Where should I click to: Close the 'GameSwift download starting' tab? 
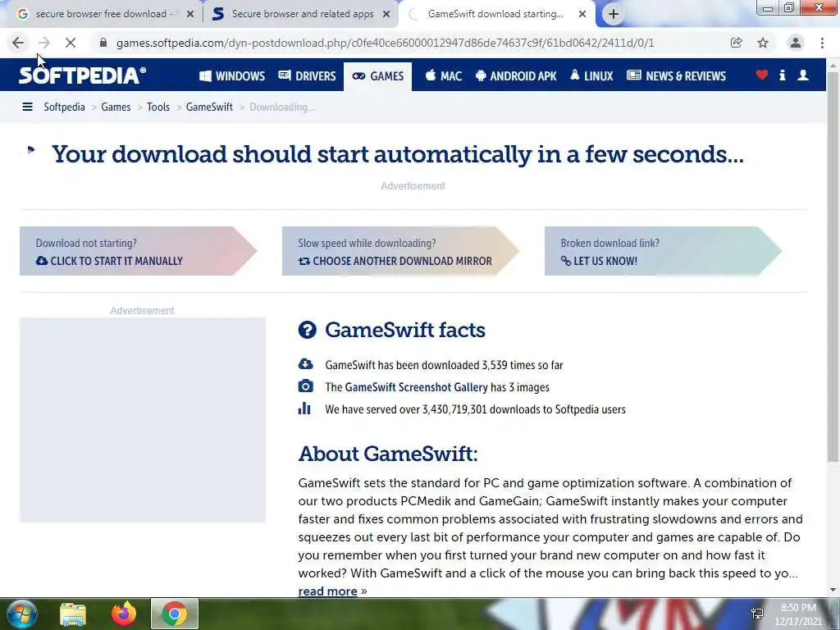tap(582, 15)
